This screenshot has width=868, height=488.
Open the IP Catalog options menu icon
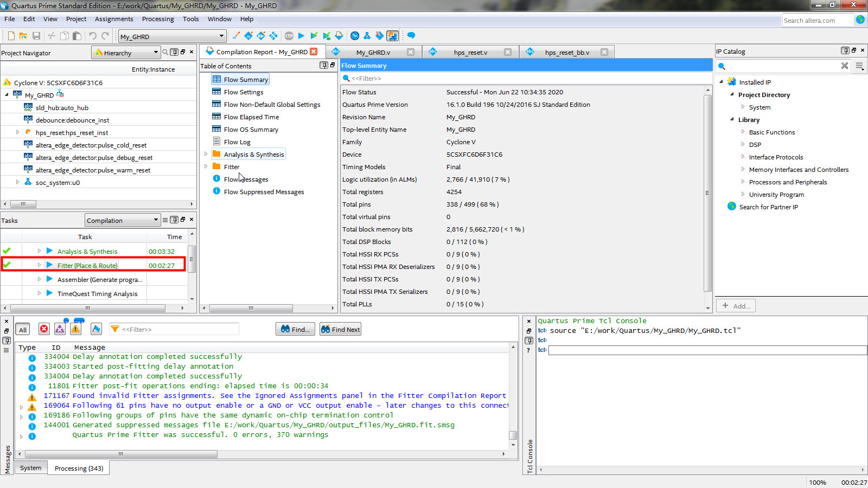tap(859, 66)
